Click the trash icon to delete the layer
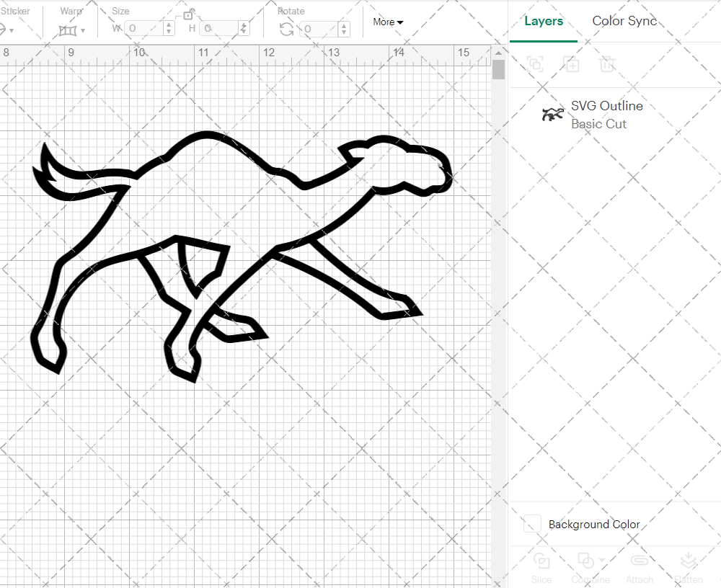Viewport: 721px width, 588px height. [607, 64]
